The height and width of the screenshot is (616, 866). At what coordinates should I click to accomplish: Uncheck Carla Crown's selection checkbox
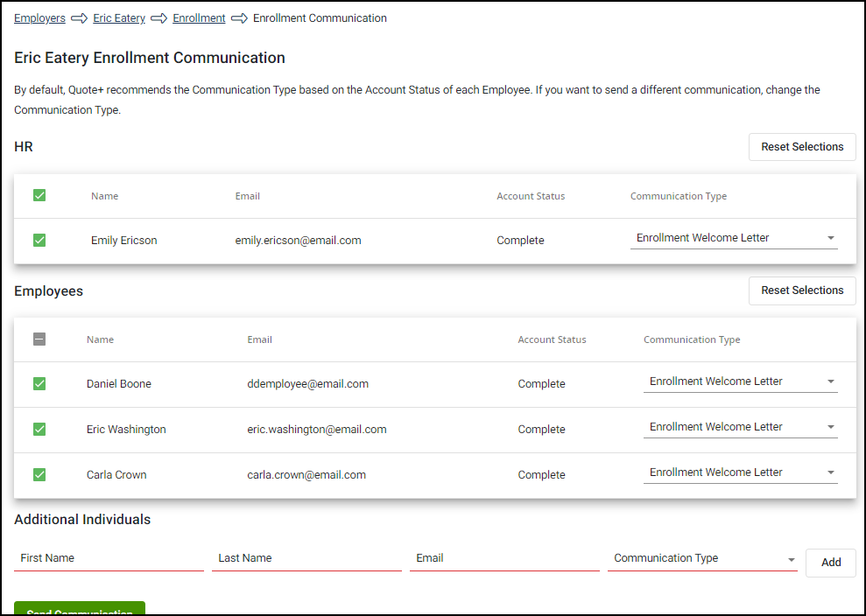[39, 474]
